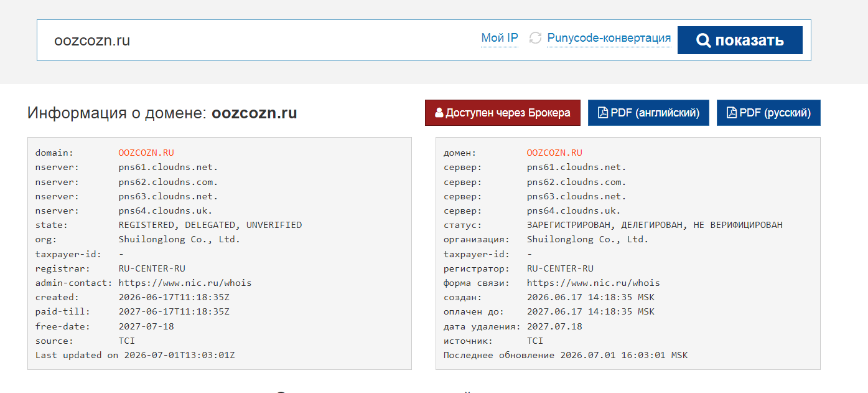The height and width of the screenshot is (393, 868).
Task: Select pns62.cloudns.com. in English nserver list
Action: 168,182
